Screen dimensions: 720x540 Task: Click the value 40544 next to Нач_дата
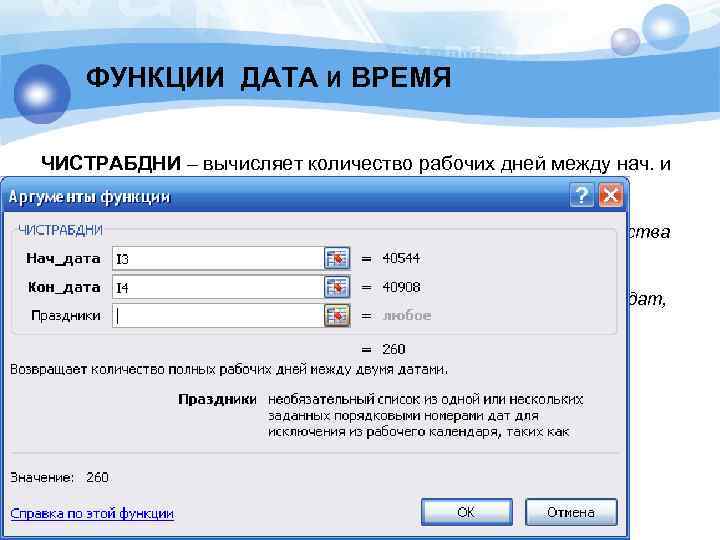coord(401,258)
